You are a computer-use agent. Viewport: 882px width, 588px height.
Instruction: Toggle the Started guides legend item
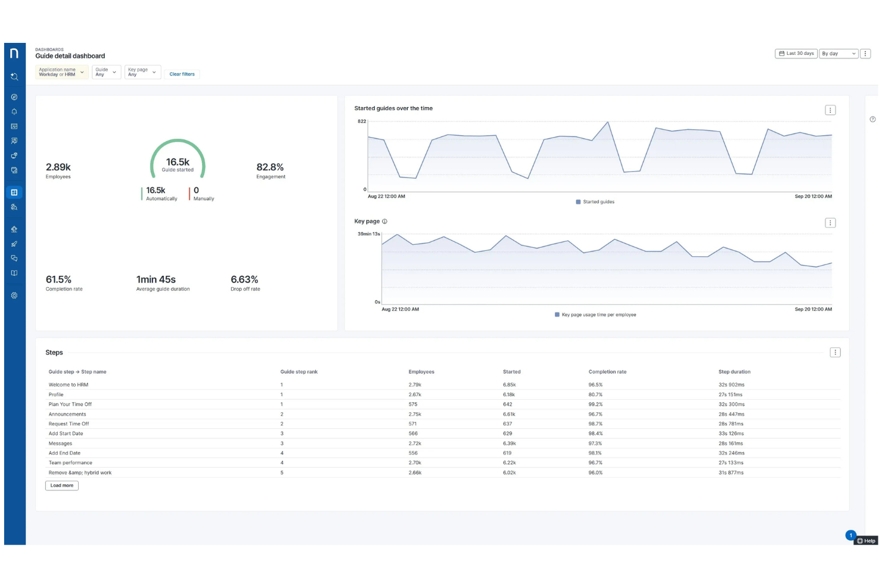(595, 202)
